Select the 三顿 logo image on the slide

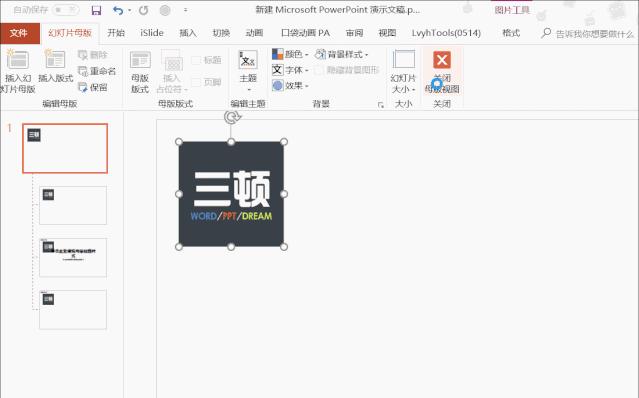(x=231, y=194)
